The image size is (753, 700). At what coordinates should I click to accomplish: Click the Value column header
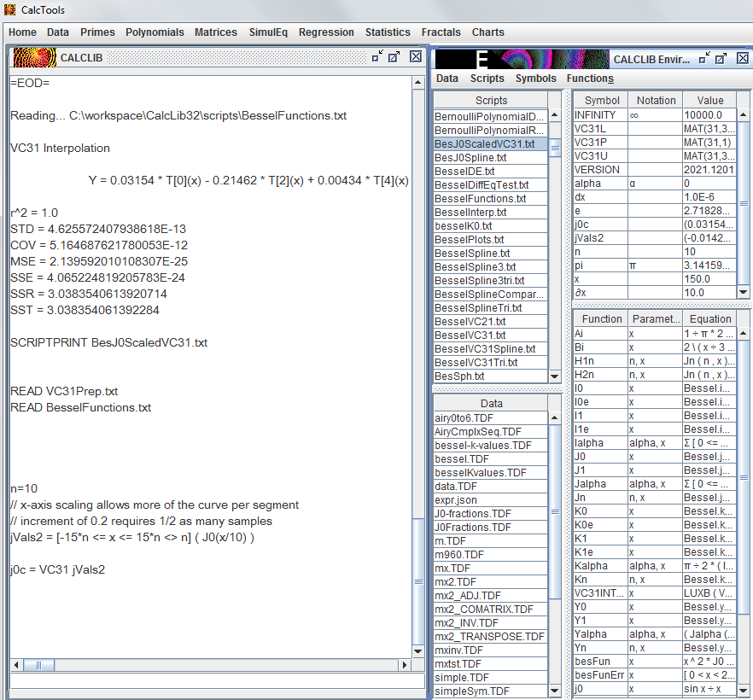[709, 101]
